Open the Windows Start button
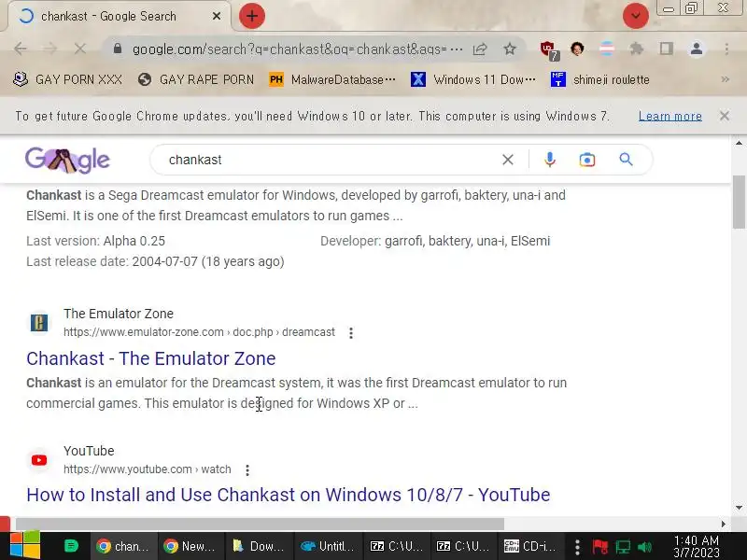Image resolution: width=747 pixels, height=560 pixels. 25,546
